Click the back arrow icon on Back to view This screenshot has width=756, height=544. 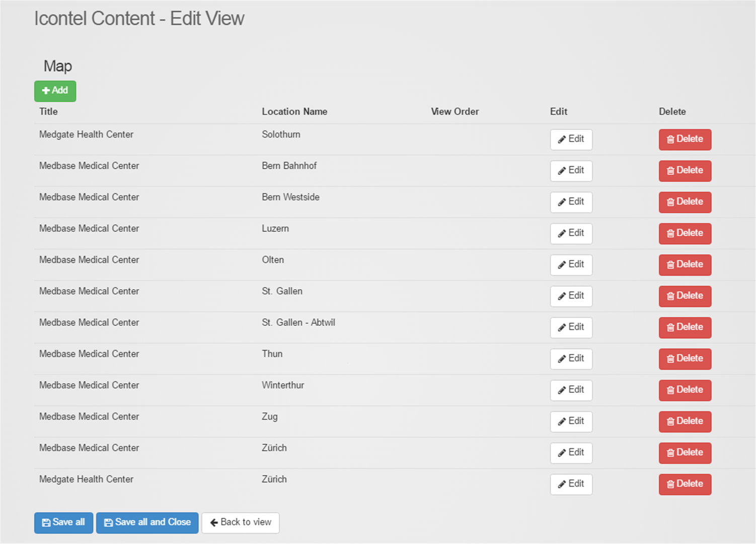tap(214, 522)
